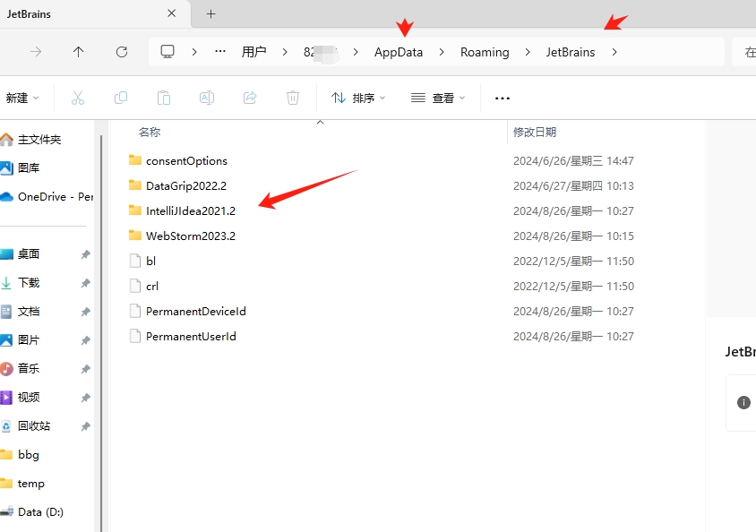Click the Share icon in toolbar
756x532 pixels.
click(250, 98)
